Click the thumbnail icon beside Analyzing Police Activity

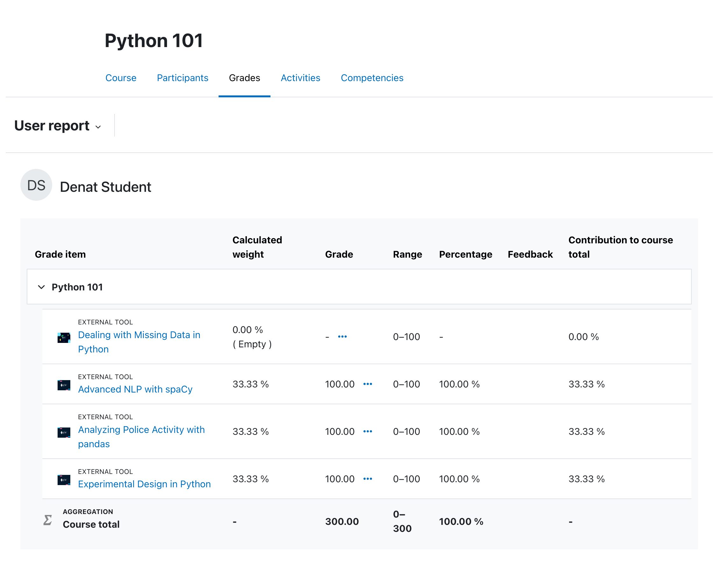(63, 432)
